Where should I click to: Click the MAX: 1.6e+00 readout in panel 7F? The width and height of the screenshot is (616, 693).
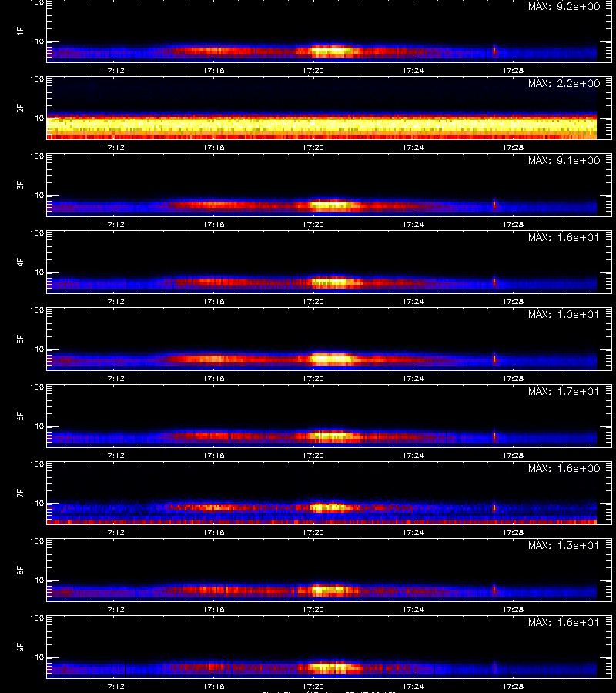click(x=564, y=468)
